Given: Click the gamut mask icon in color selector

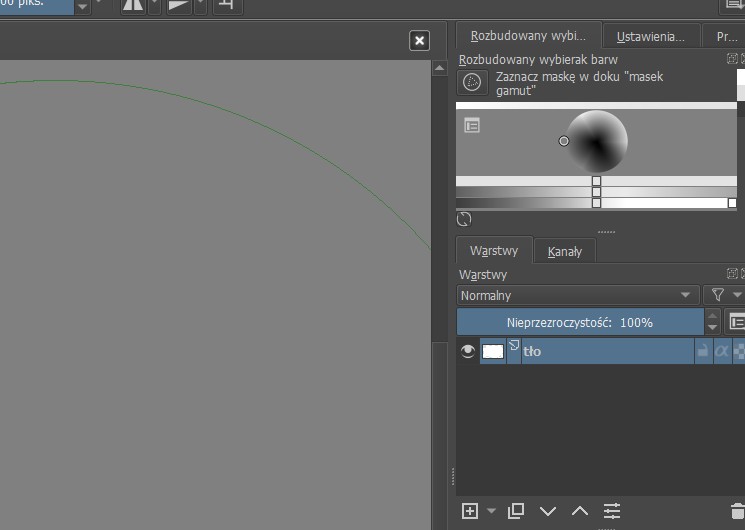Looking at the screenshot, I should pos(472,82).
